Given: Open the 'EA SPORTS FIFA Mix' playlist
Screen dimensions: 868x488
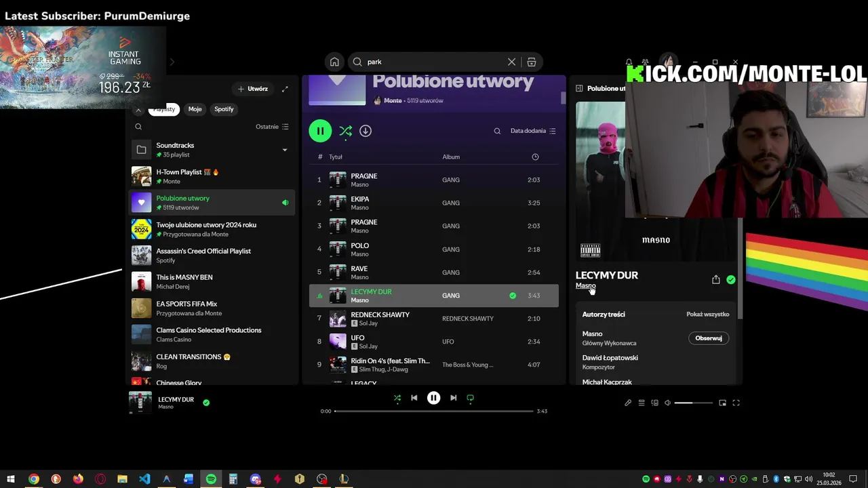Looking at the screenshot, I should click(212, 308).
